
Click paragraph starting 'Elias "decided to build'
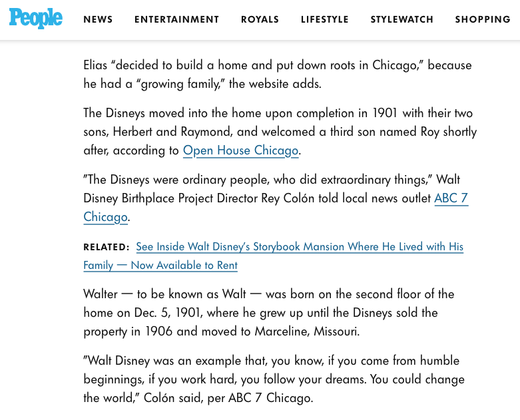(x=277, y=75)
